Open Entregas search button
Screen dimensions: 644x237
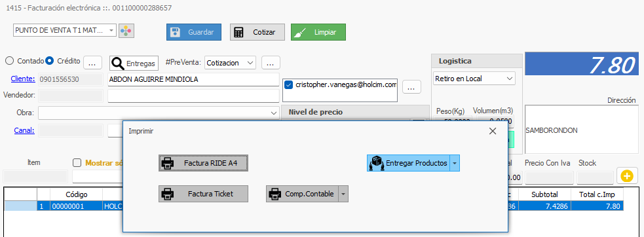pos(134,64)
